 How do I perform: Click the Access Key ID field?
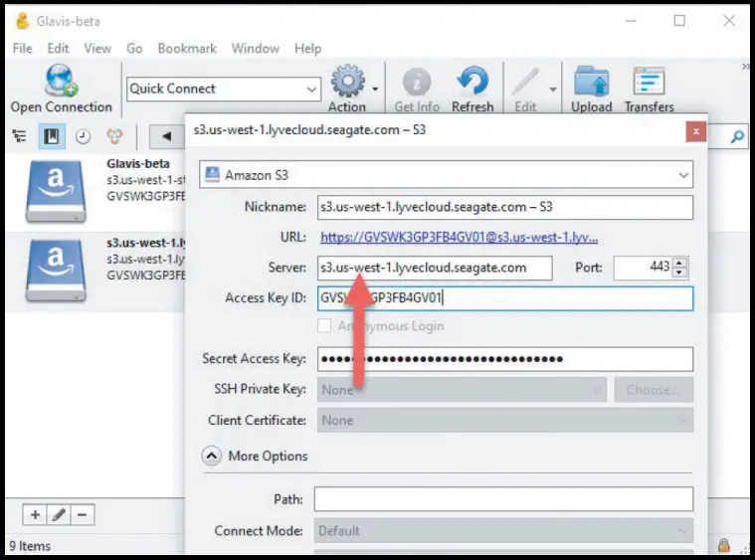[x=505, y=298]
